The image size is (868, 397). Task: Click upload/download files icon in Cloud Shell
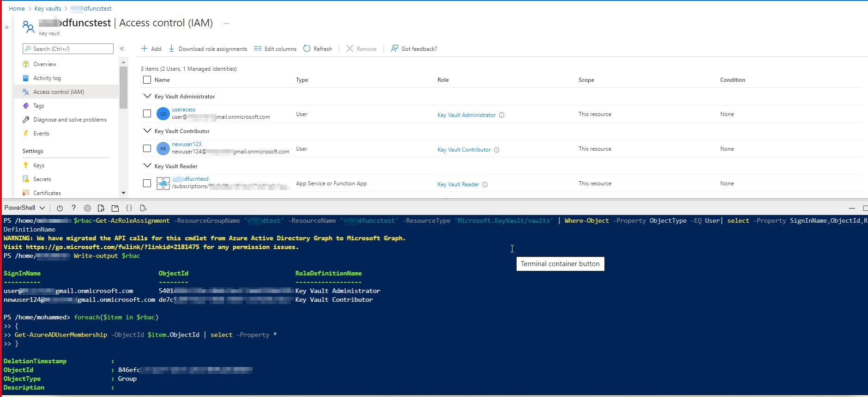click(101, 208)
